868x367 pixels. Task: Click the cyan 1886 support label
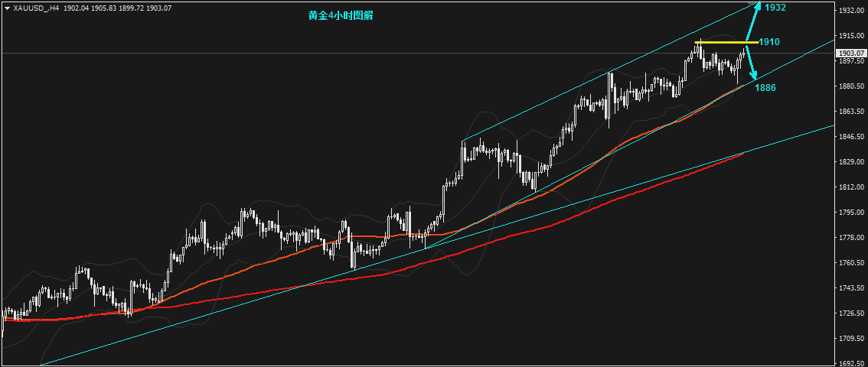tap(765, 87)
